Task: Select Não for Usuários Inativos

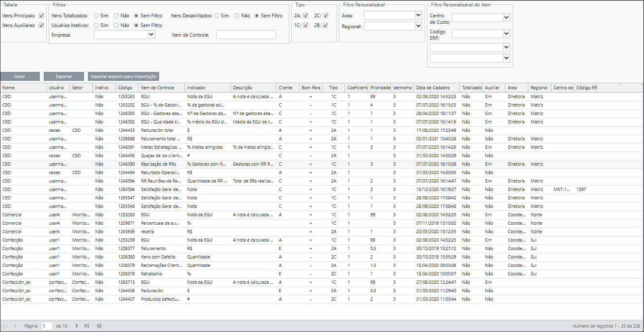Action: 116,25
